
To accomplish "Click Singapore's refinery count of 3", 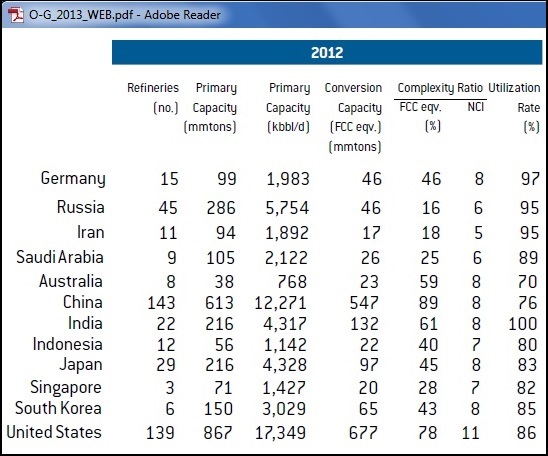I will [170, 388].
